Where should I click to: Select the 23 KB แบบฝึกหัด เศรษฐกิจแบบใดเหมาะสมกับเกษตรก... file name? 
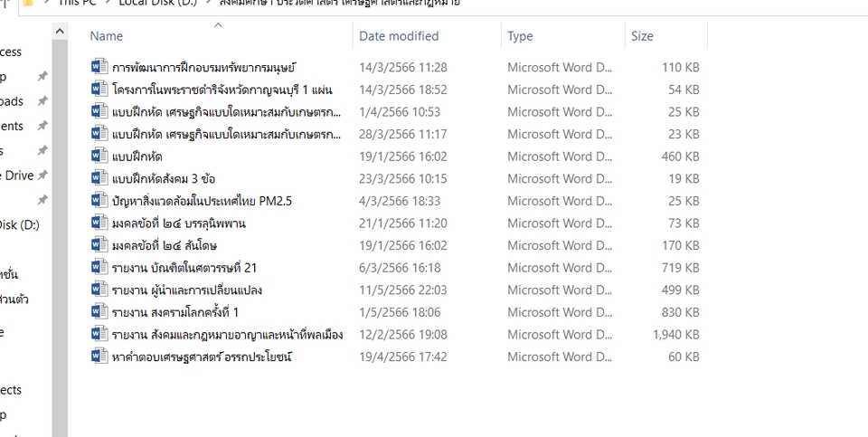(226, 134)
